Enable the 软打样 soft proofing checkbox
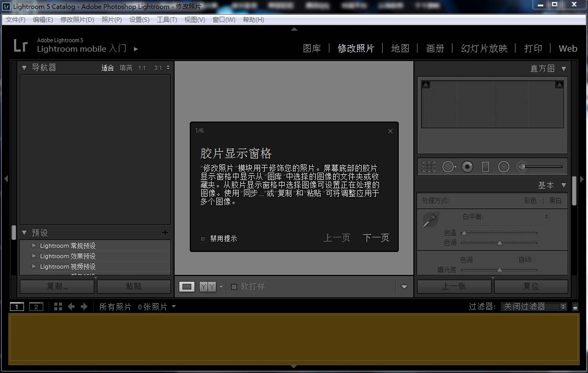 click(234, 287)
